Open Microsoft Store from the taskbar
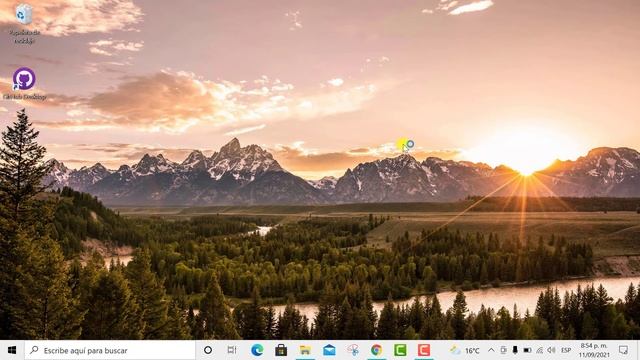The height and width of the screenshot is (360, 640). (x=281, y=350)
